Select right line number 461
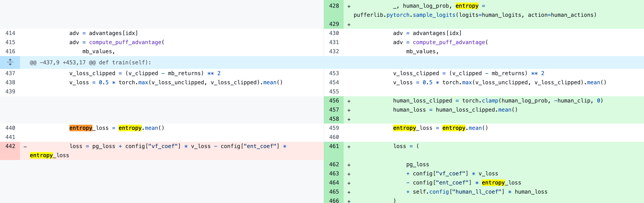 click(x=334, y=146)
